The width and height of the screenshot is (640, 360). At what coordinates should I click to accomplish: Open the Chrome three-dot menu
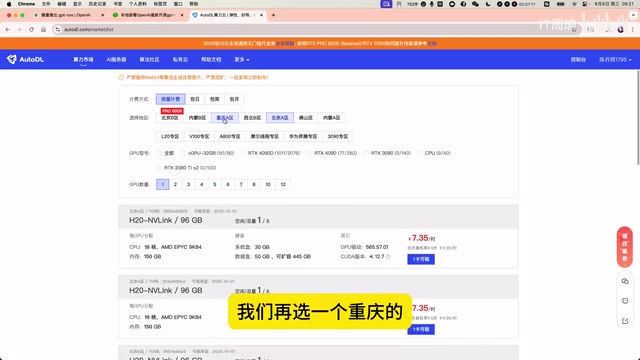coord(633,29)
